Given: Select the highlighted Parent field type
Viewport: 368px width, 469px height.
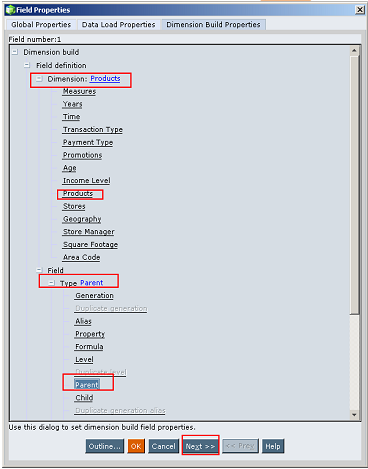Looking at the screenshot, I should (x=87, y=385).
